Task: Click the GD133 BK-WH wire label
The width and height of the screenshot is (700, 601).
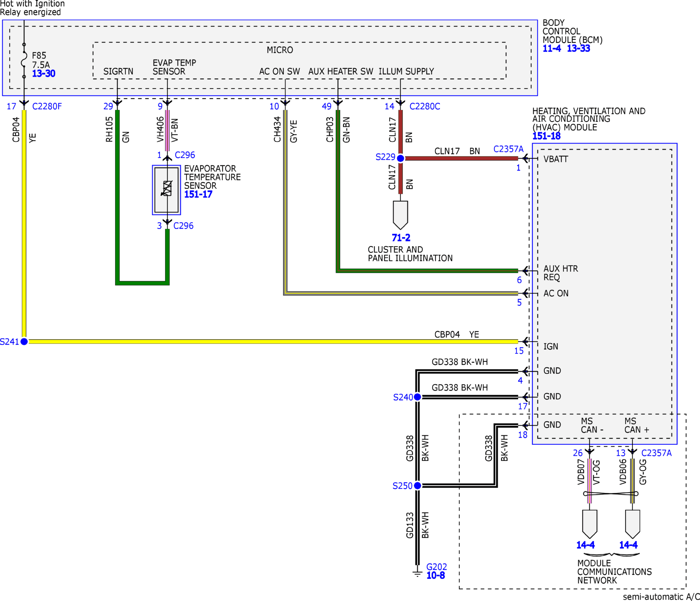Action: click(x=417, y=525)
